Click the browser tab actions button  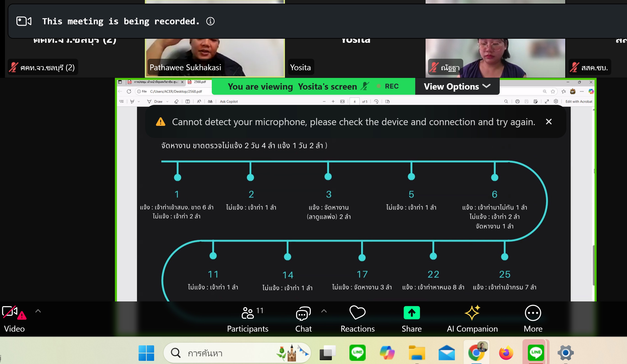click(x=120, y=82)
